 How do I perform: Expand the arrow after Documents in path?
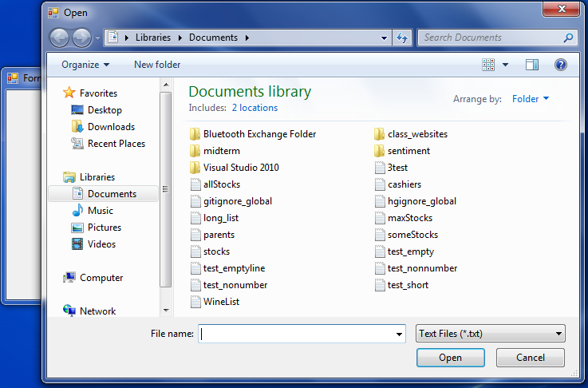(x=247, y=38)
